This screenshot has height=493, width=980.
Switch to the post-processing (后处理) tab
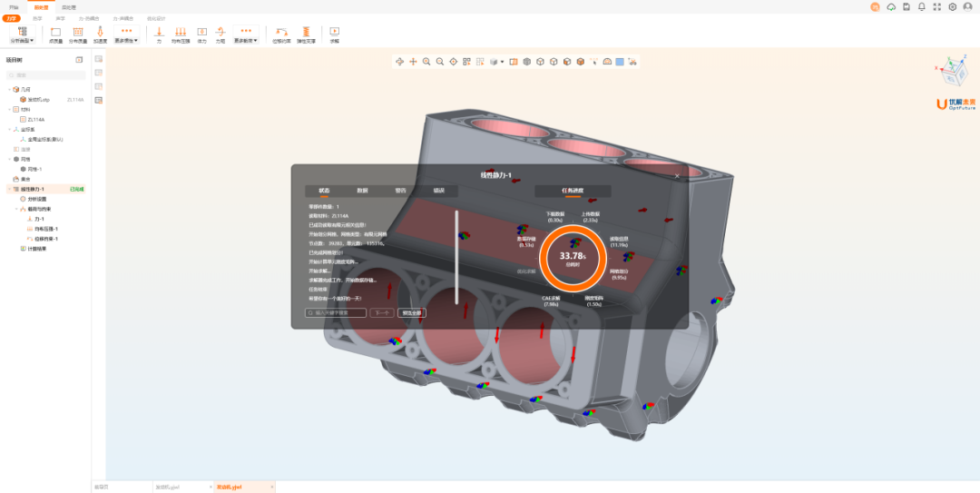[68, 6]
